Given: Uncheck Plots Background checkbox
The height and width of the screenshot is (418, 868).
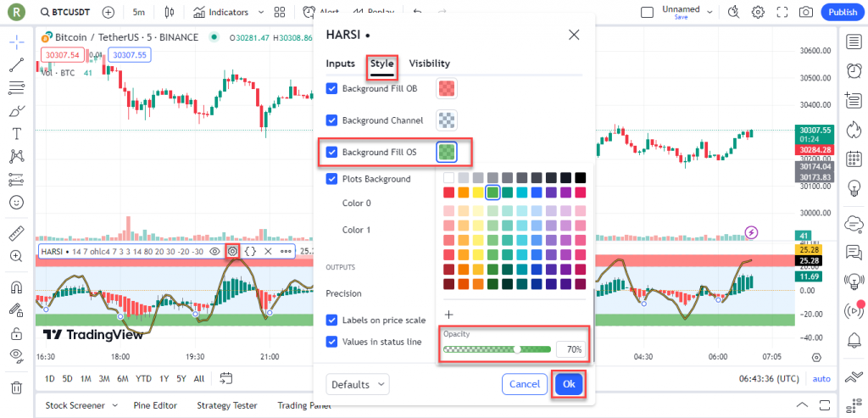Looking at the screenshot, I should pyautogui.click(x=332, y=179).
